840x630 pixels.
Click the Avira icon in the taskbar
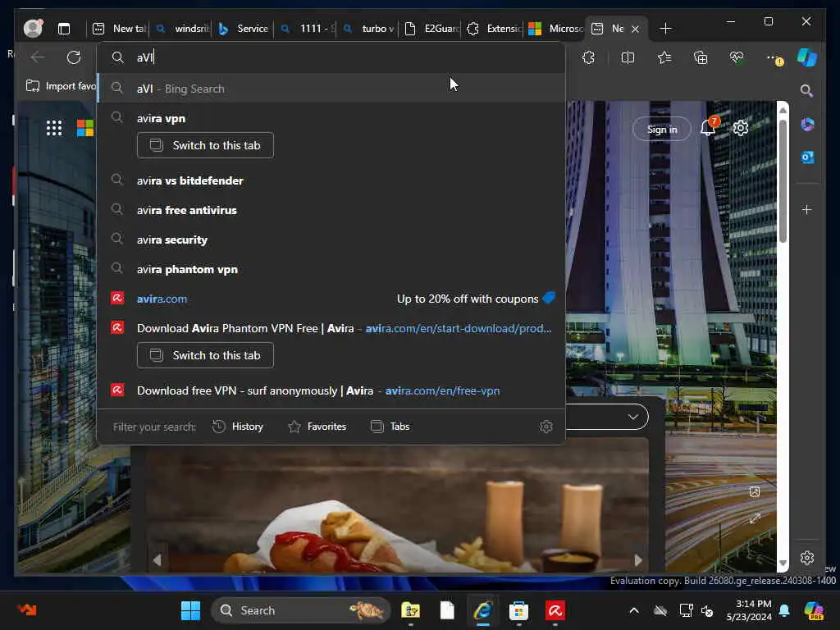(x=555, y=610)
